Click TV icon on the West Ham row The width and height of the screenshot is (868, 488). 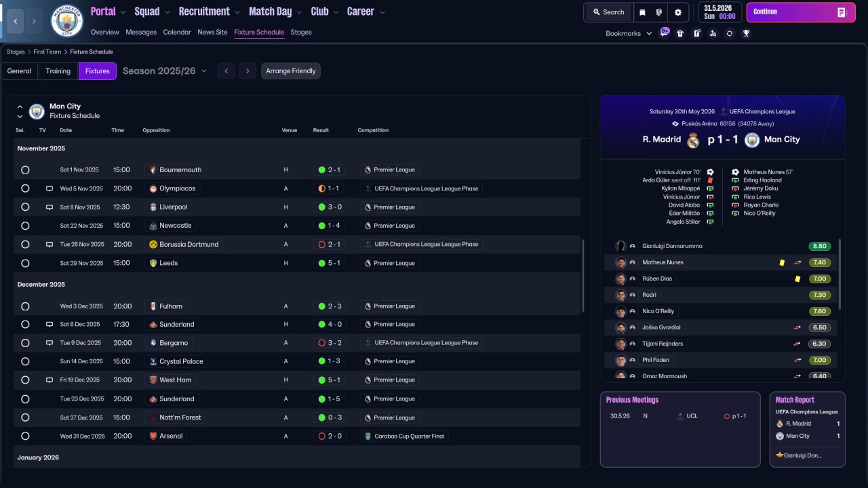[x=50, y=380]
